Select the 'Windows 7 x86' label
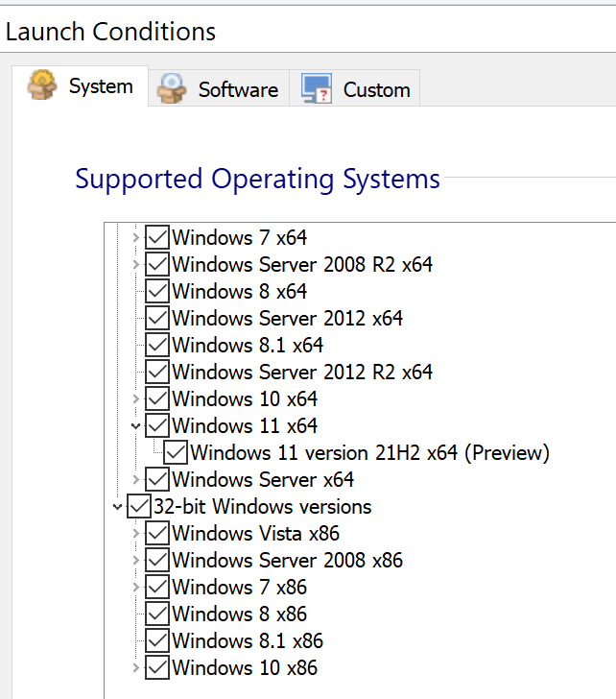 tap(240, 587)
